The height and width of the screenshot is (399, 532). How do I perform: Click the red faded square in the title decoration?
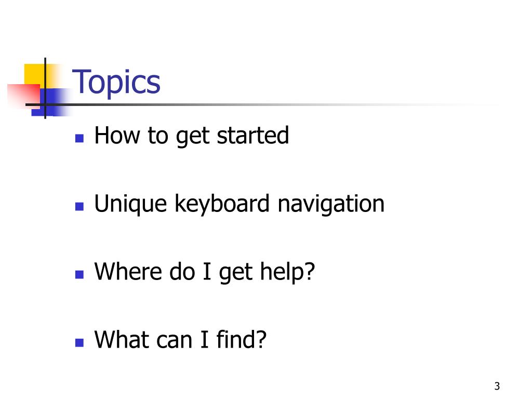pyautogui.click(x=23, y=96)
